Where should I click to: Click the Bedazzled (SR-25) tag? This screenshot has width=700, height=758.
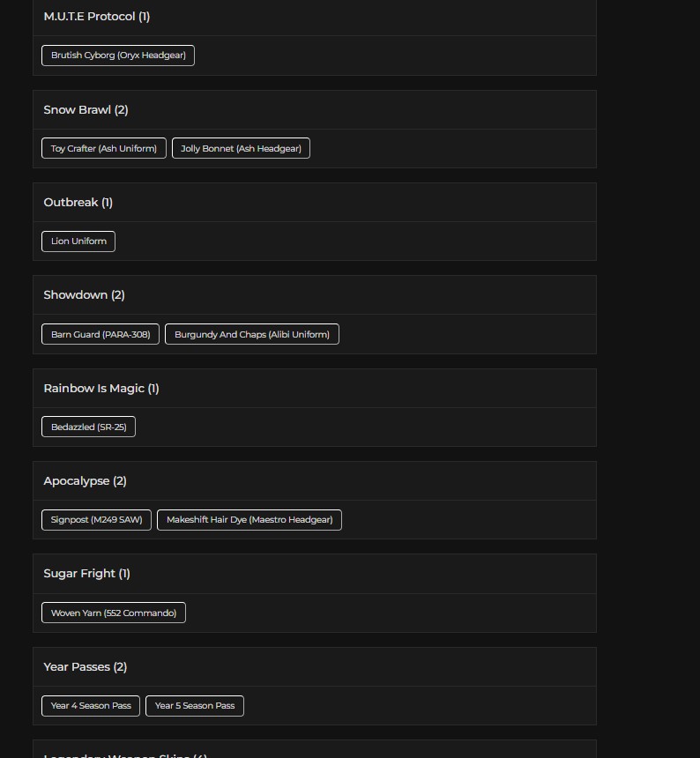pos(88,427)
